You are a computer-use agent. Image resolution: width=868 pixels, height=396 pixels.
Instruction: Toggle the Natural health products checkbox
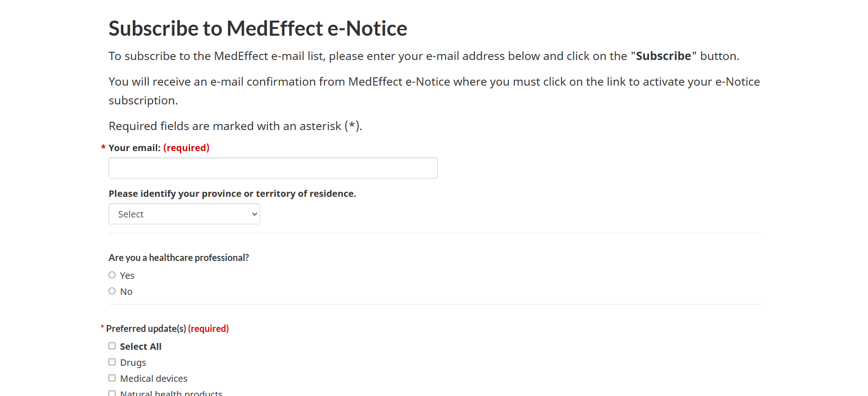(112, 393)
